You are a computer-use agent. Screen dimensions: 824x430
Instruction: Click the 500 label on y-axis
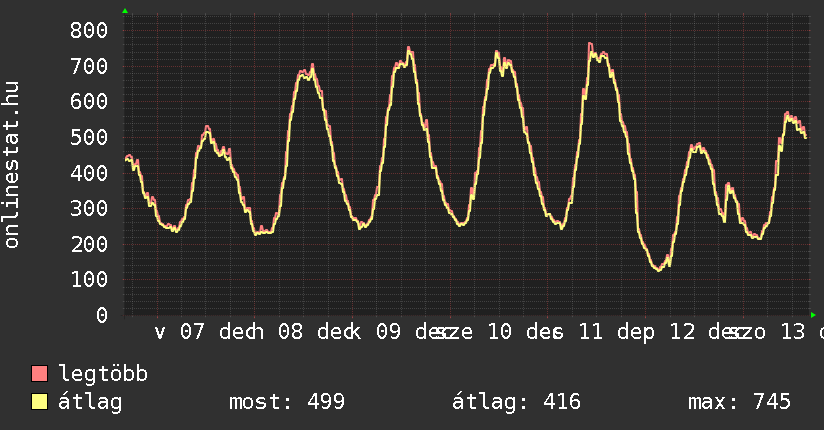pyautogui.click(x=88, y=138)
